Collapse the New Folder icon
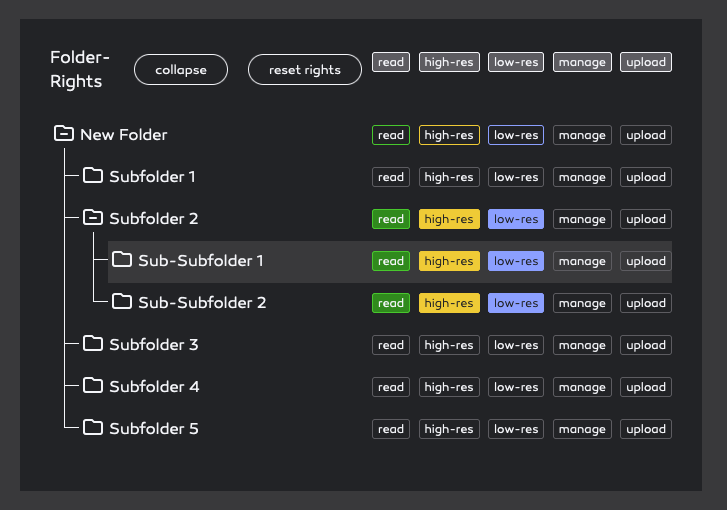Screen dimensions: 727x510 click(x=64, y=134)
